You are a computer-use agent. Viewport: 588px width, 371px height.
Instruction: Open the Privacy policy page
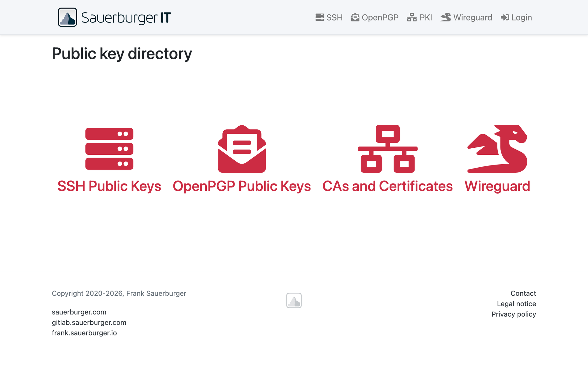(x=514, y=314)
